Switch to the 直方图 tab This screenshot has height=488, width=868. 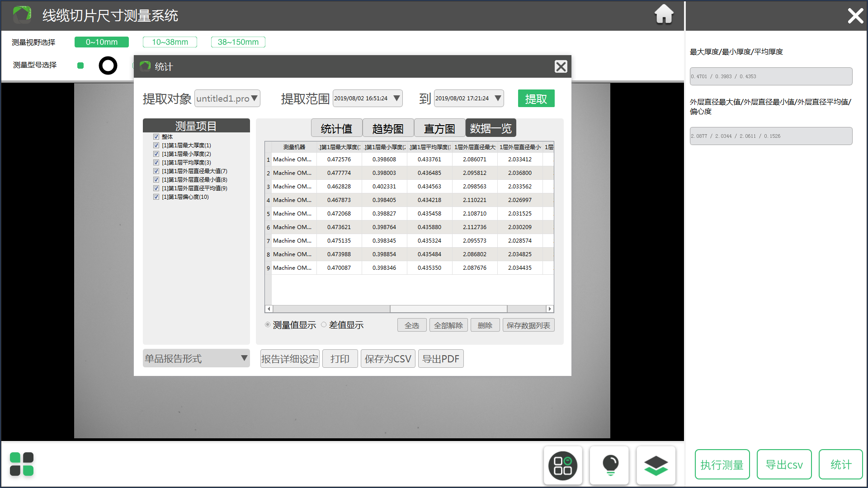(x=439, y=129)
